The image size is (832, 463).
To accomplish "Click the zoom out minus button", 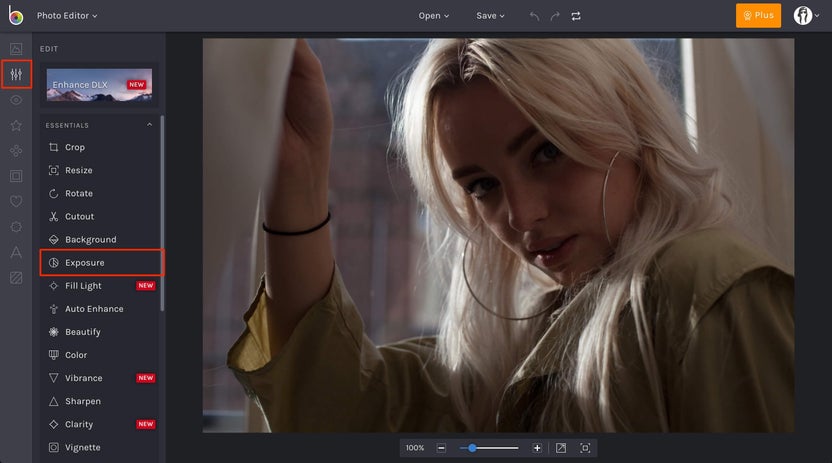I will 441,448.
